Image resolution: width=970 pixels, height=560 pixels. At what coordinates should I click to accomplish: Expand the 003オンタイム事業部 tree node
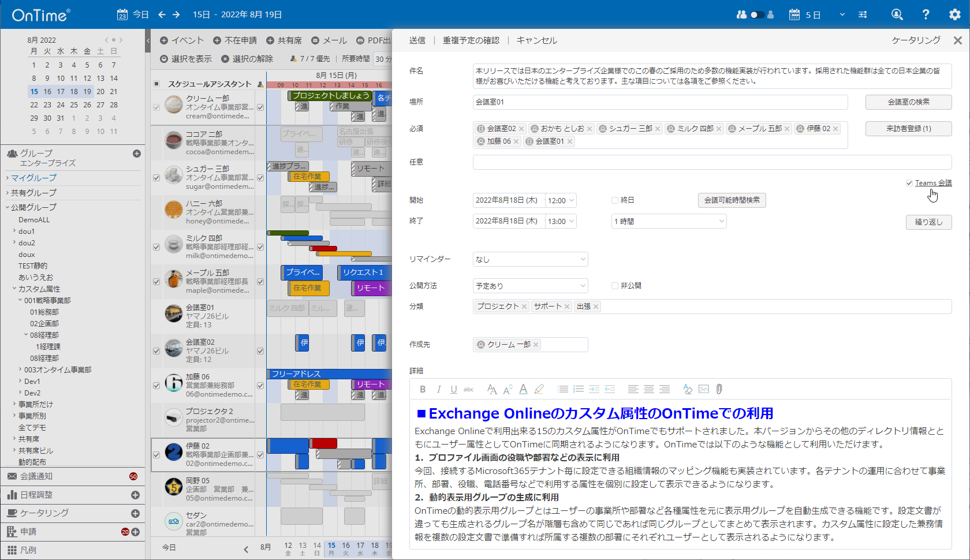pyautogui.click(x=20, y=369)
